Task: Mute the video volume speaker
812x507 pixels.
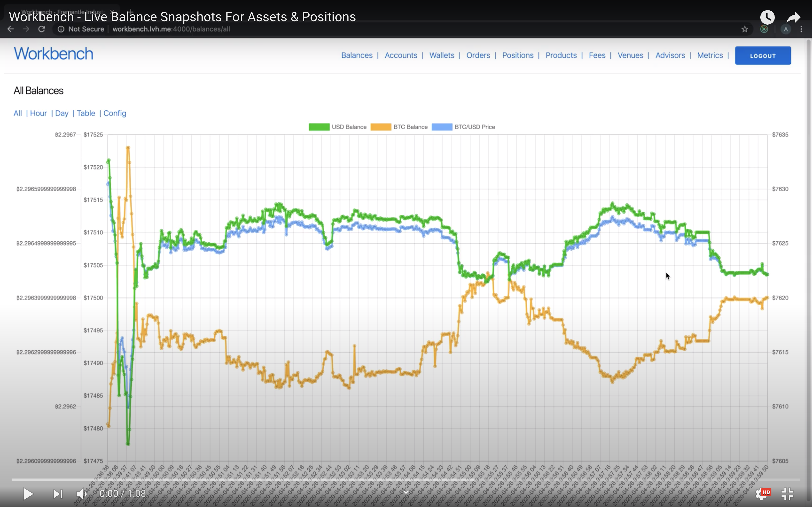Action: click(x=81, y=493)
